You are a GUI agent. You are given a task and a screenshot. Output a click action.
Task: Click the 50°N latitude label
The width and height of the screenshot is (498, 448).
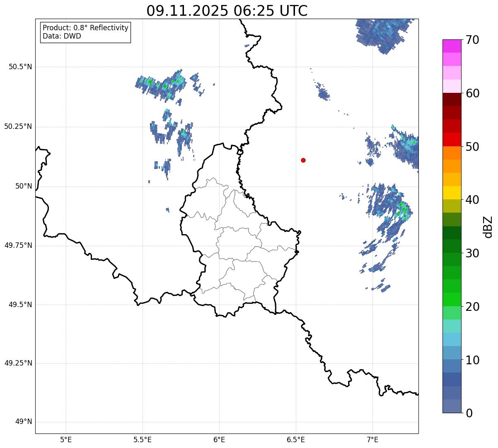pyautogui.click(x=24, y=186)
